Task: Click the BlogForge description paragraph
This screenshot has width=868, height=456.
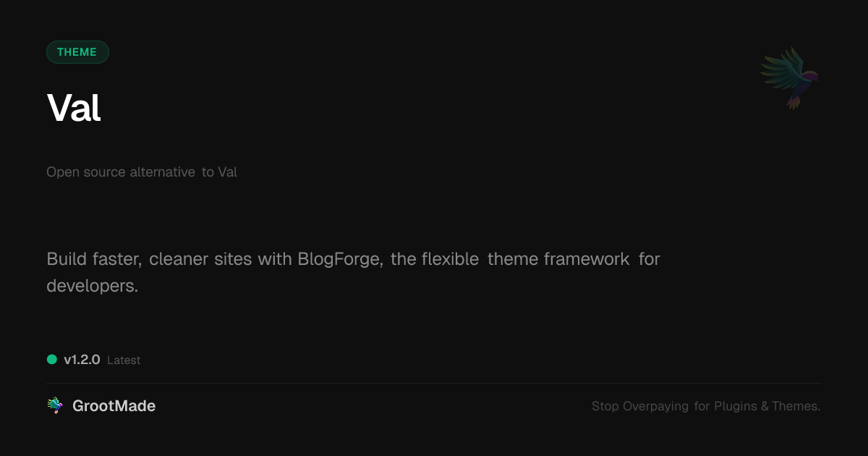Action: (x=353, y=272)
